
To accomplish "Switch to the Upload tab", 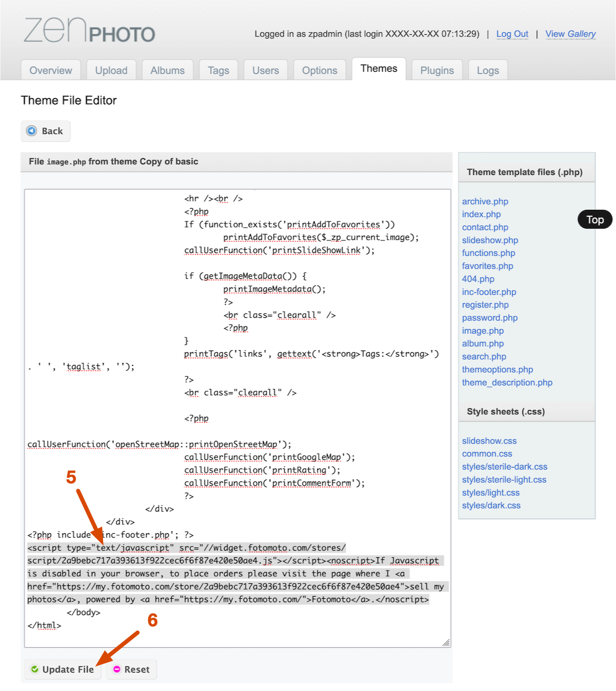I will click(111, 70).
